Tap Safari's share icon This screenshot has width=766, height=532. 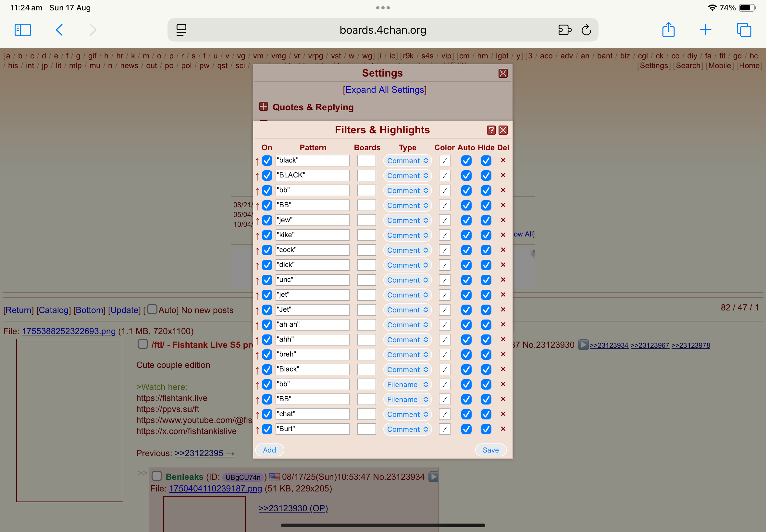[668, 30]
